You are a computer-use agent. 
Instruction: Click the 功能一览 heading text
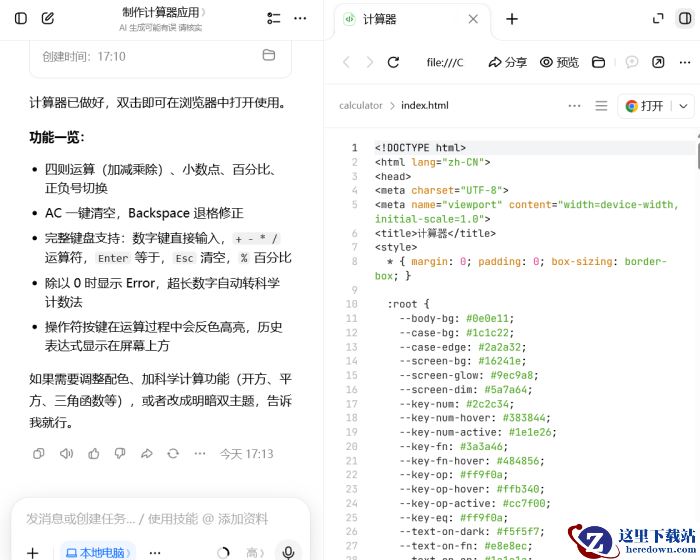pos(57,137)
